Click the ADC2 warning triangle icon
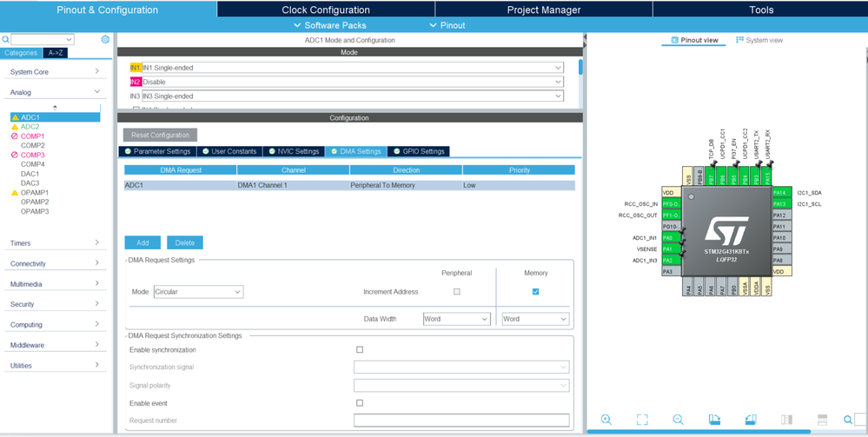 point(15,127)
